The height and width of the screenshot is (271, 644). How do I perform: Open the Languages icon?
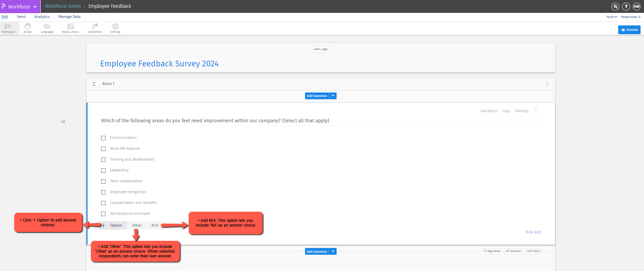pyautogui.click(x=47, y=28)
